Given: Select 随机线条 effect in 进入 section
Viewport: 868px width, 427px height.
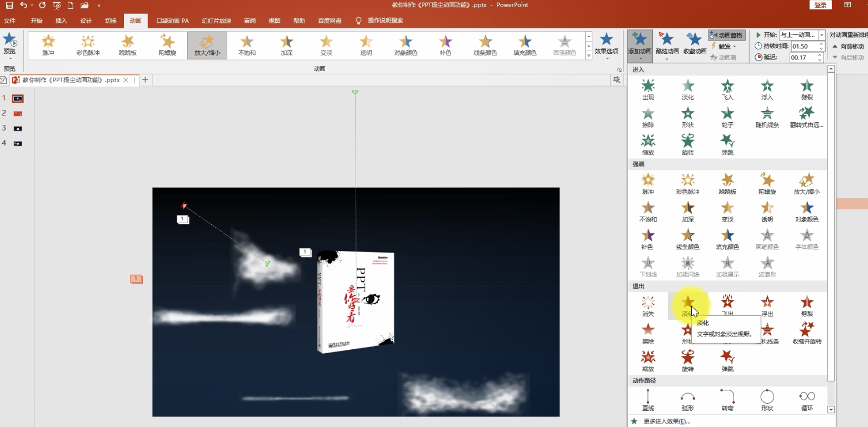Looking at the screenshot, I should click(x=767, y=117).
